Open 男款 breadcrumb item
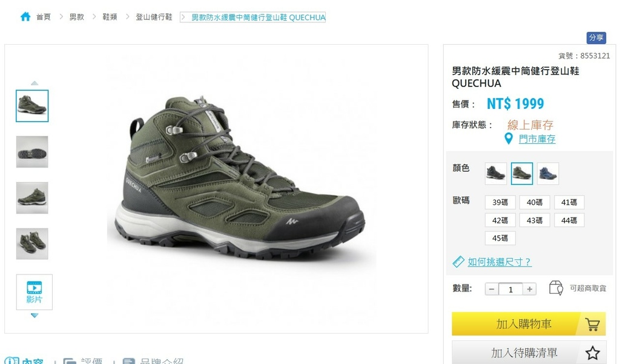 pyautogui.click(x=77, y=17)
